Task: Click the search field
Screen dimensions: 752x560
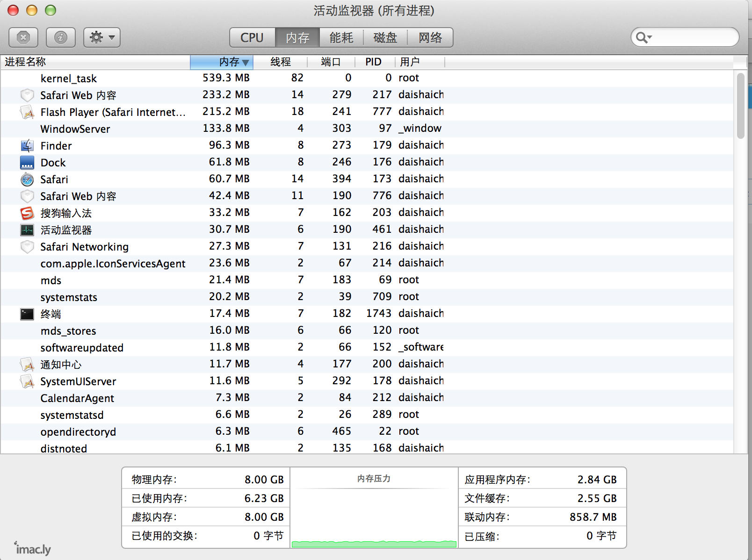Action: click(685, 37)
